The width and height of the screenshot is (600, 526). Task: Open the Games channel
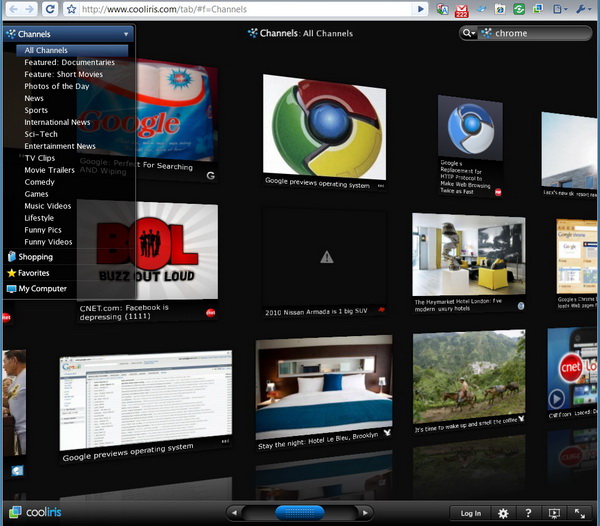(x=36, y=194)
